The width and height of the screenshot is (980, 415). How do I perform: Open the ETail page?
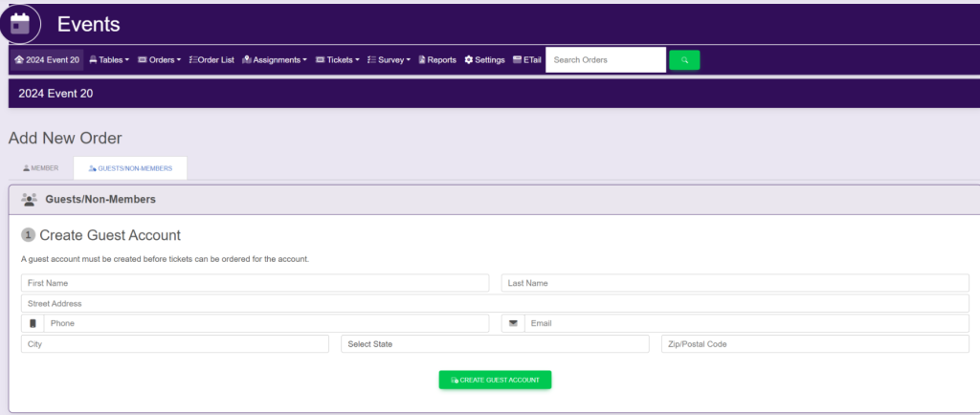click(x=527, y=60)
